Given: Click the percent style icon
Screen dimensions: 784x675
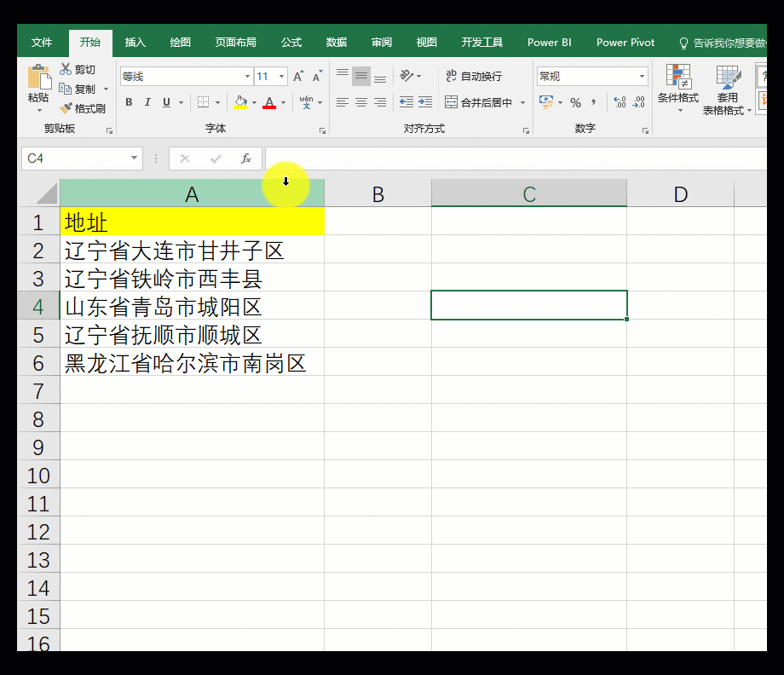Looking at the screenshot, I should [x=576, y=102].
